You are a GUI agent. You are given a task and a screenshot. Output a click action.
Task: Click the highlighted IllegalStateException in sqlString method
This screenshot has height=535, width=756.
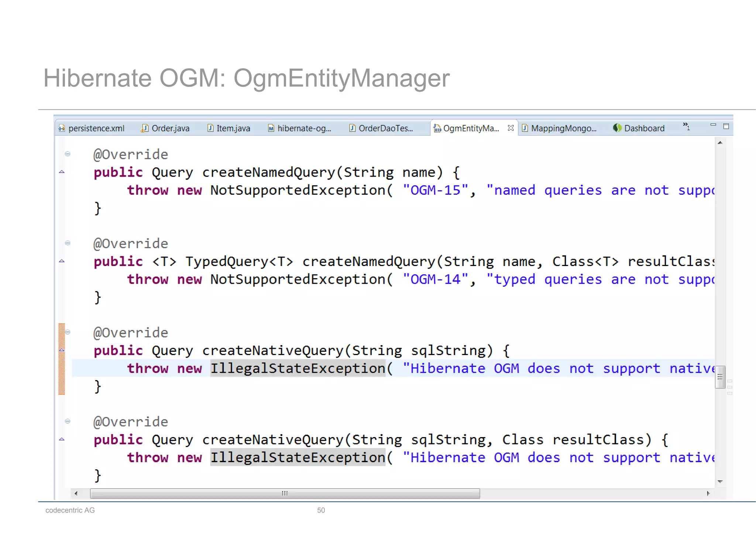pyautogui.click(x=298, y=368)
